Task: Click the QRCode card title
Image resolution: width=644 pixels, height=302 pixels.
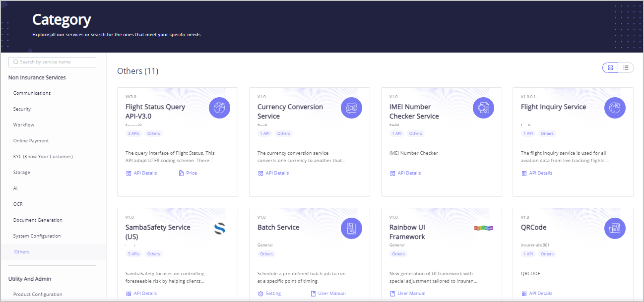Action: click(534, 227)
